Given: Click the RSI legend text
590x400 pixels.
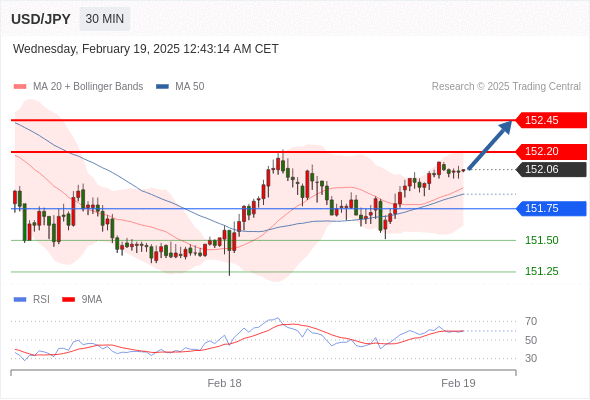Looking at the screenshot, I should 41,300.
